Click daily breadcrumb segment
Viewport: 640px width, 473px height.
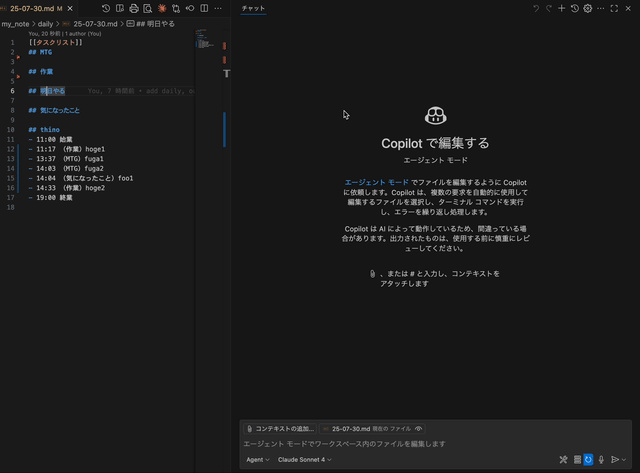pyautogui.click(x=45, y=24)
